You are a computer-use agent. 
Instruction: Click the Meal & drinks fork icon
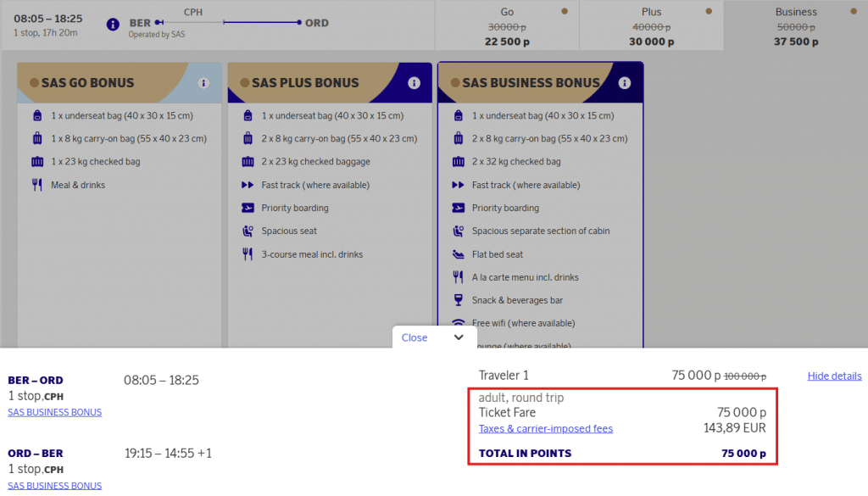pyautogui.click(x=37, y=185)
